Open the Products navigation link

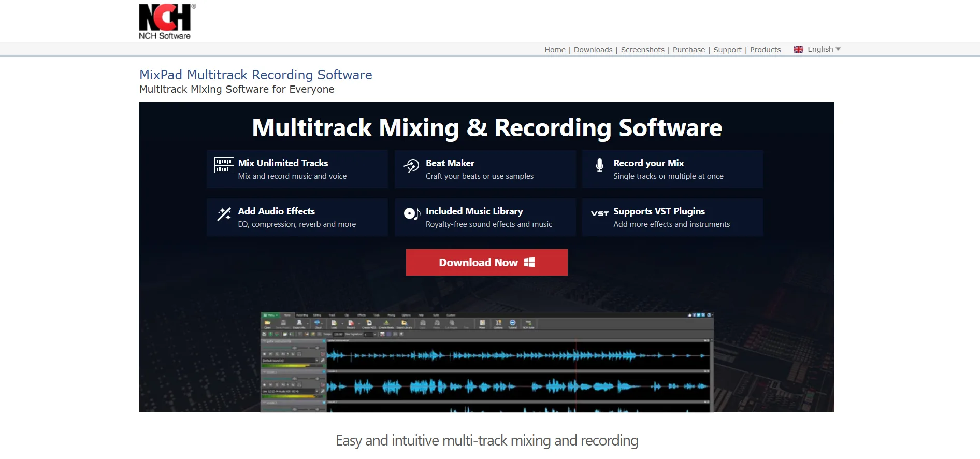tap(765, 50)
